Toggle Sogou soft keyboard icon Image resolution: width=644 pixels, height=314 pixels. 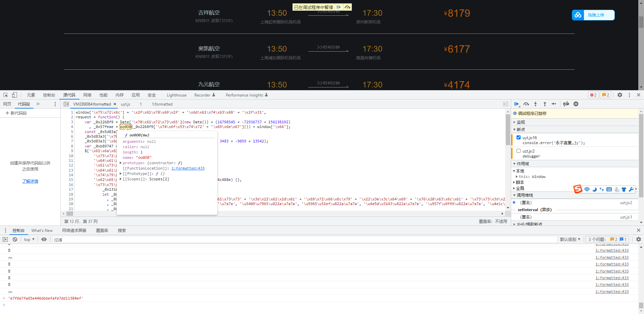tap(609, 189)
